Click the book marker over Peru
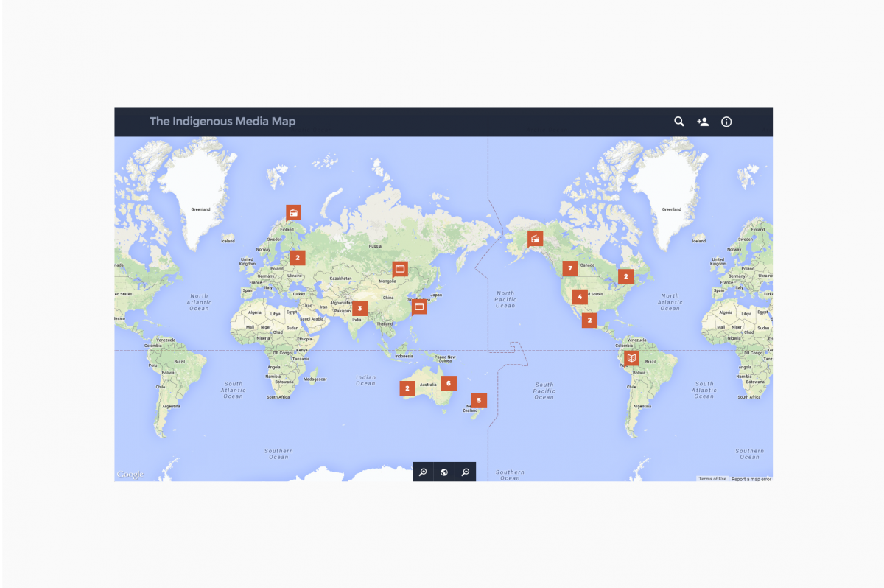 point(631,358)
